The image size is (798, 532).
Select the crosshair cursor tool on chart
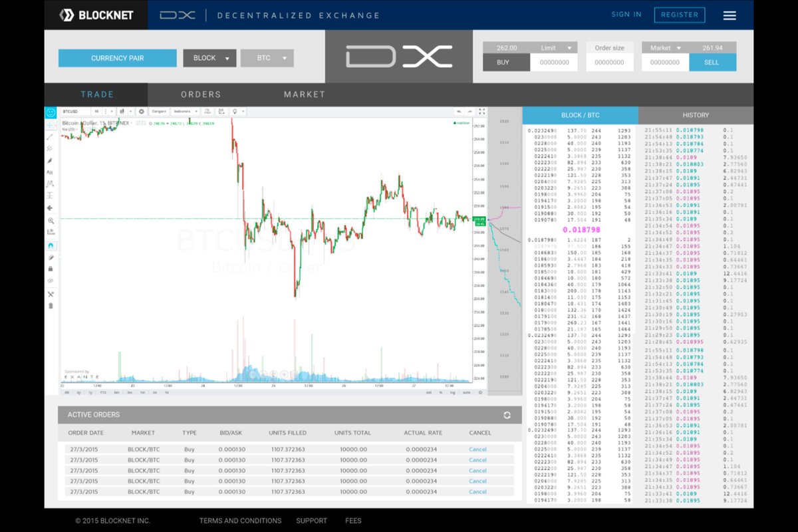(x=51, y=125)
